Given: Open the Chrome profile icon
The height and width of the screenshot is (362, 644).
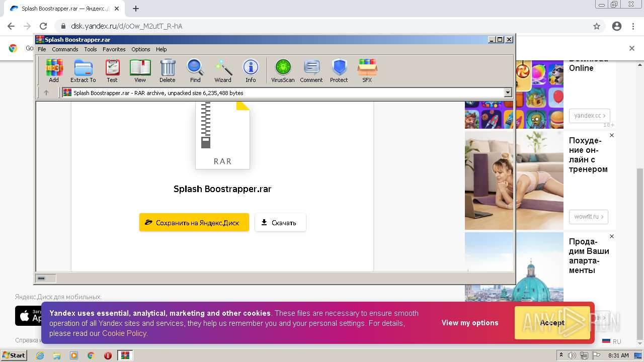Looking at the screenshot, I should (x=617, y=26).
